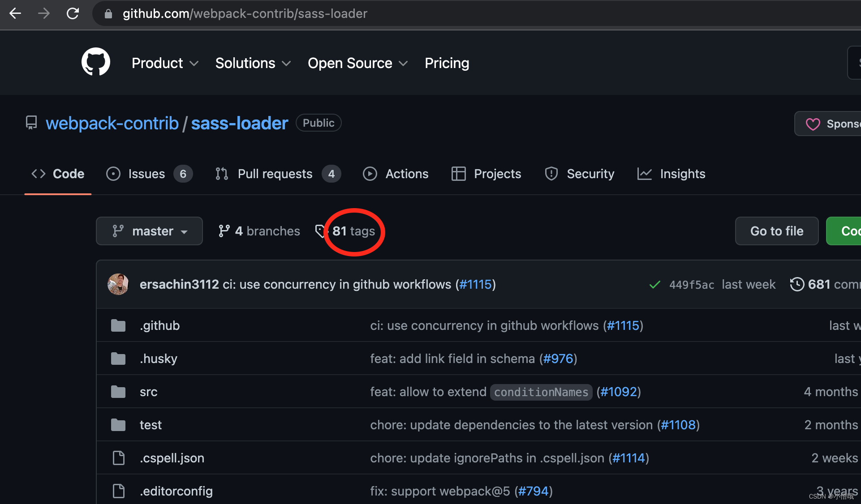This screenshot has height=504, width=861.
Task: Open the sass-loader repository link
Action: [x=239, y=123]
